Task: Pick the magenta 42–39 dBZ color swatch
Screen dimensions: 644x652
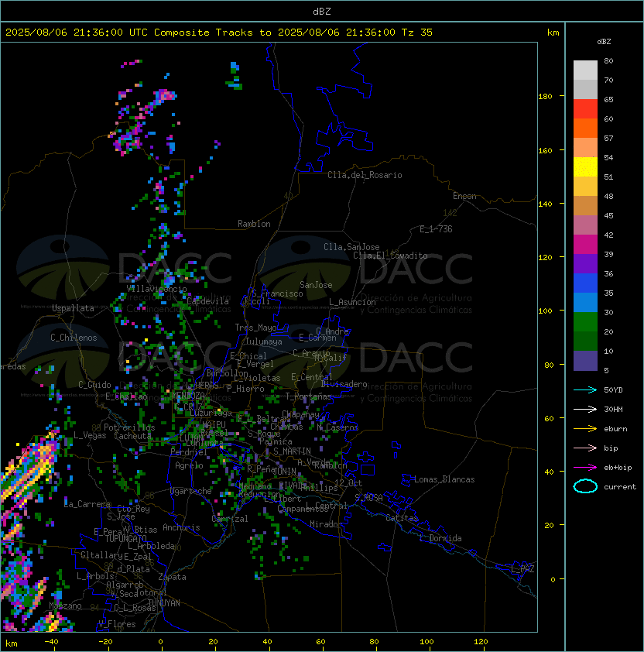Action: tap(585, 245)
